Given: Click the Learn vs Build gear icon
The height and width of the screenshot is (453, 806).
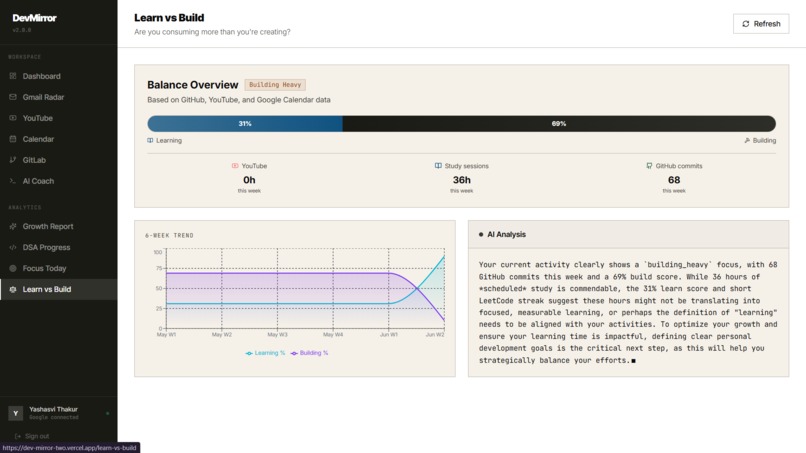Looking at the screenshot, I should (x=13, y=289).
